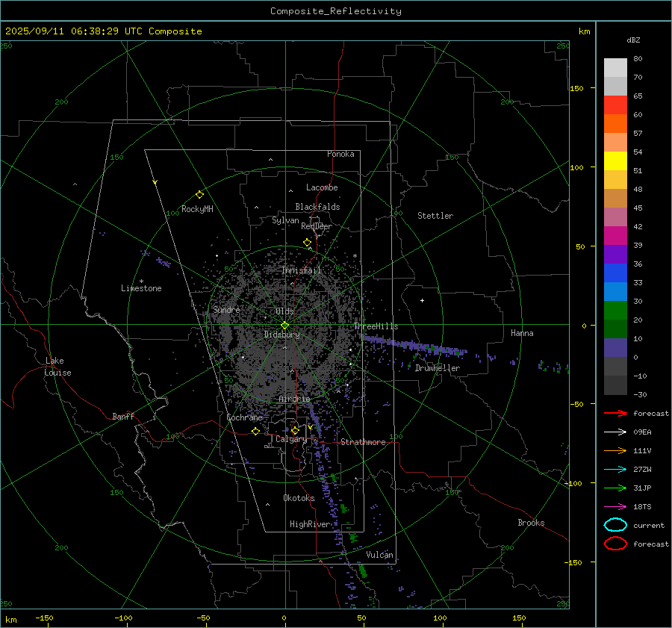Click the Hanna town label

click(522, 333)
